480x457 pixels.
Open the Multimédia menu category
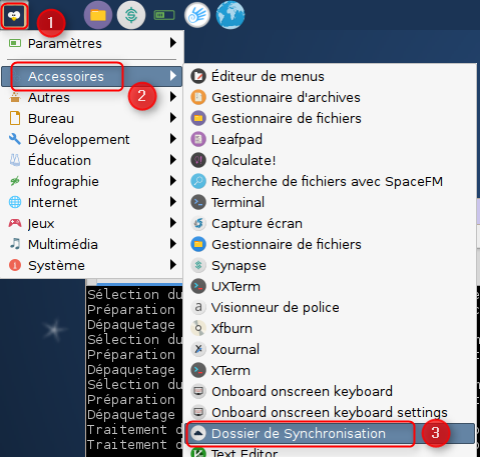point(92,244)
